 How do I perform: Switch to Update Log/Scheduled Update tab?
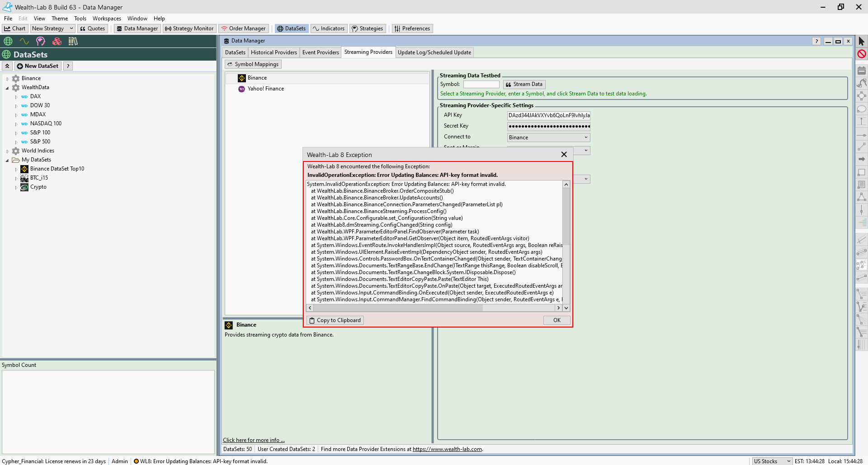(434, 52)
